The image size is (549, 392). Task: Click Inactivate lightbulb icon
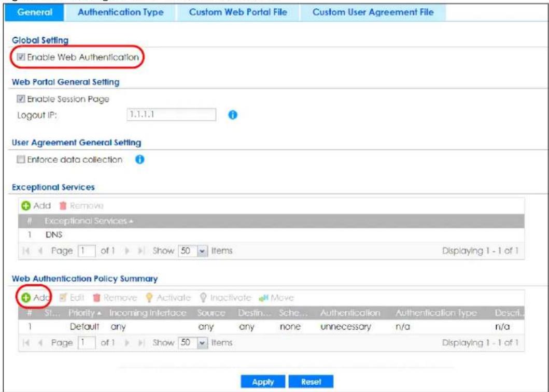click(203, 298)
